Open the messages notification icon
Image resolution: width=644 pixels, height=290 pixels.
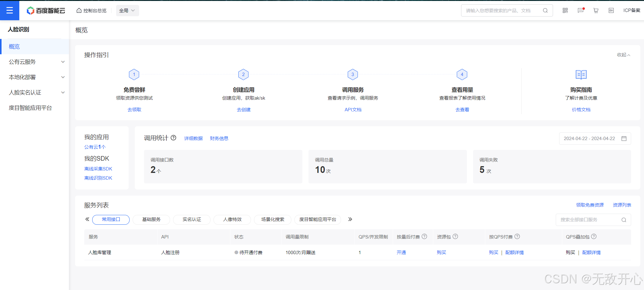coord(581,11)
